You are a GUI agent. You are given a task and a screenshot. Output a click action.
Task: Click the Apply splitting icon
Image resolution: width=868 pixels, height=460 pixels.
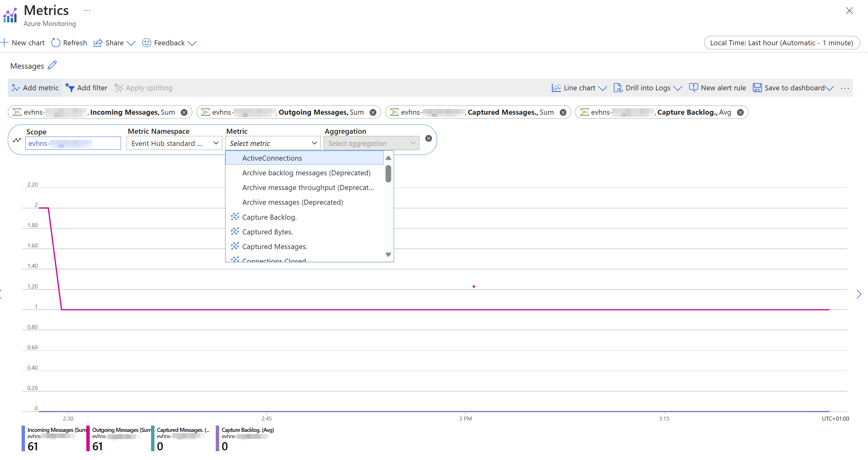(118, 88)
